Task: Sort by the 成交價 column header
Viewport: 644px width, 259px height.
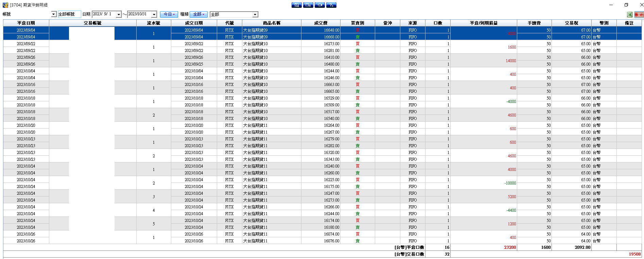Action: 321,23
